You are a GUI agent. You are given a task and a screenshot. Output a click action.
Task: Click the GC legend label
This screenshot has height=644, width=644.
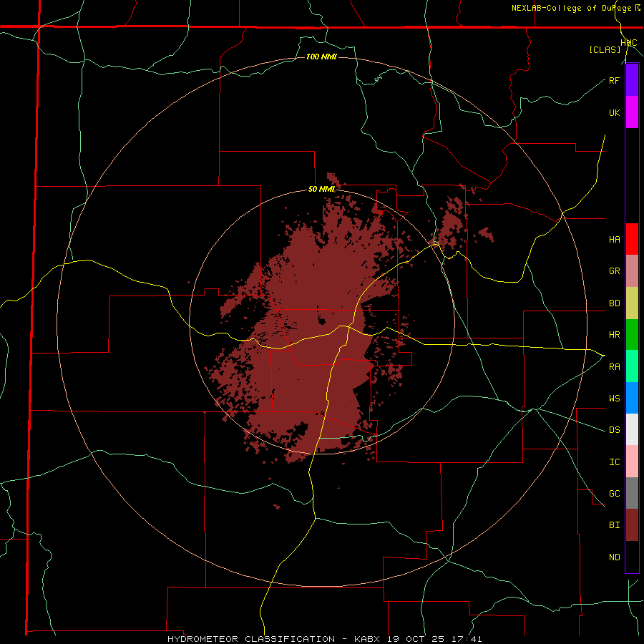[614, 494]
